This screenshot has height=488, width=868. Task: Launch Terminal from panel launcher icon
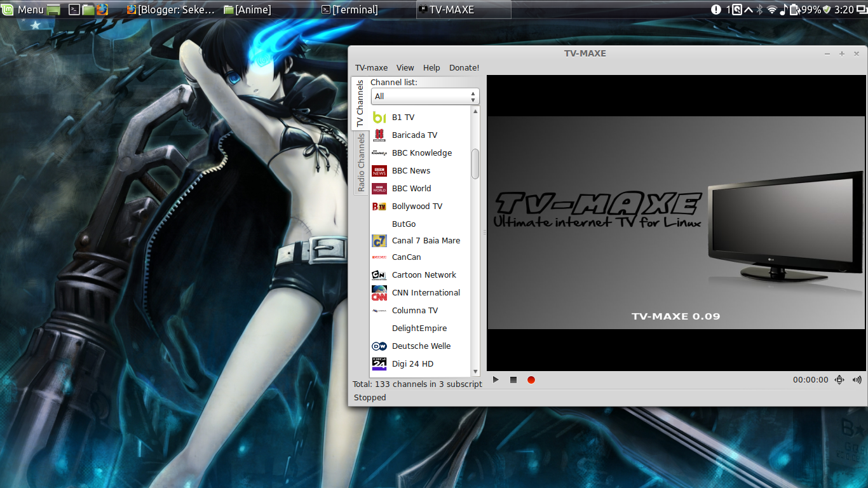point(74,10)
